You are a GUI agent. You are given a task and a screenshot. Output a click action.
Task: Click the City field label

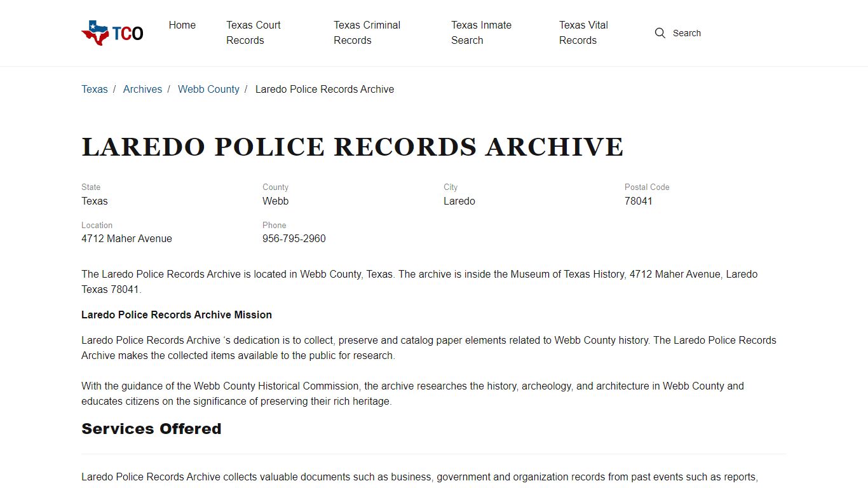pyautogui.click(x=451, y=187)
